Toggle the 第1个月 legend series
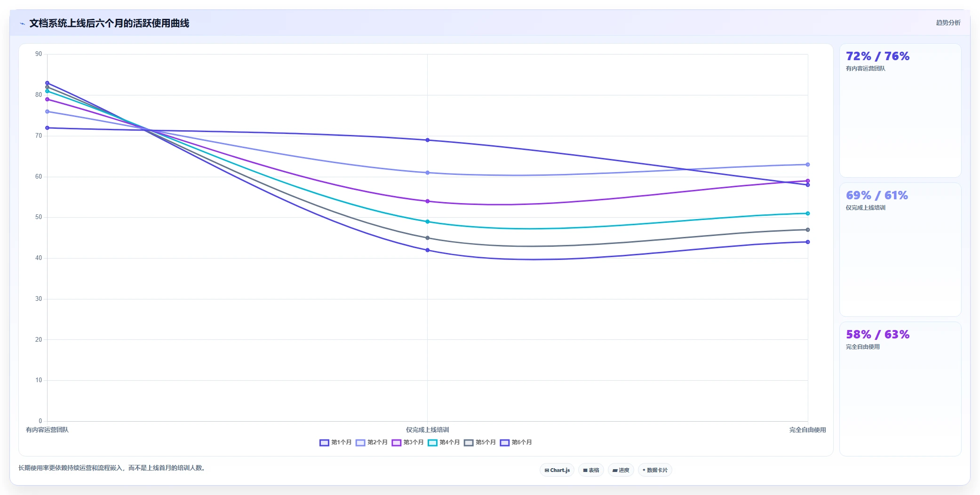This screenshot has width=980, height=495. coord(335,442)
